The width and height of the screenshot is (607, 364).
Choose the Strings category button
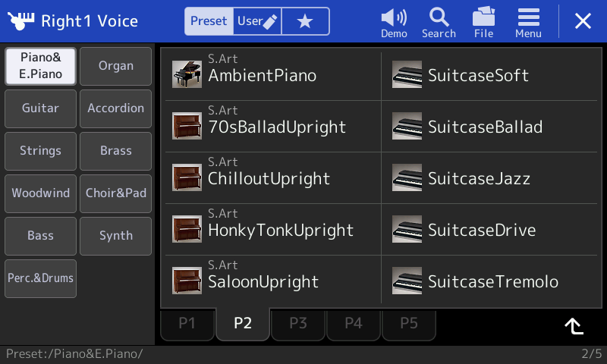(41, 151)
